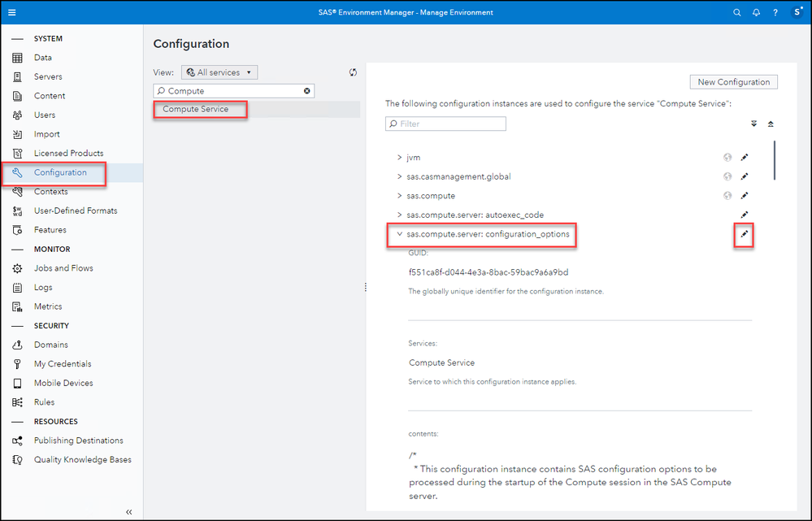Expand the sas.compute configuration instance
The image size is (812, 521).
399,196
